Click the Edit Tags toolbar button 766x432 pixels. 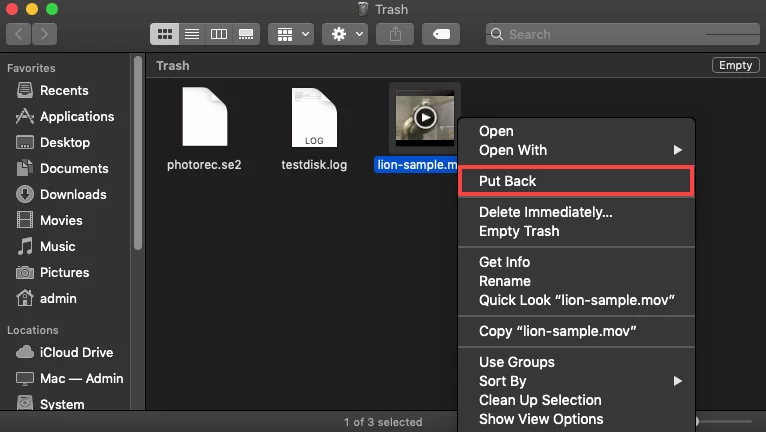coord(441,34)
